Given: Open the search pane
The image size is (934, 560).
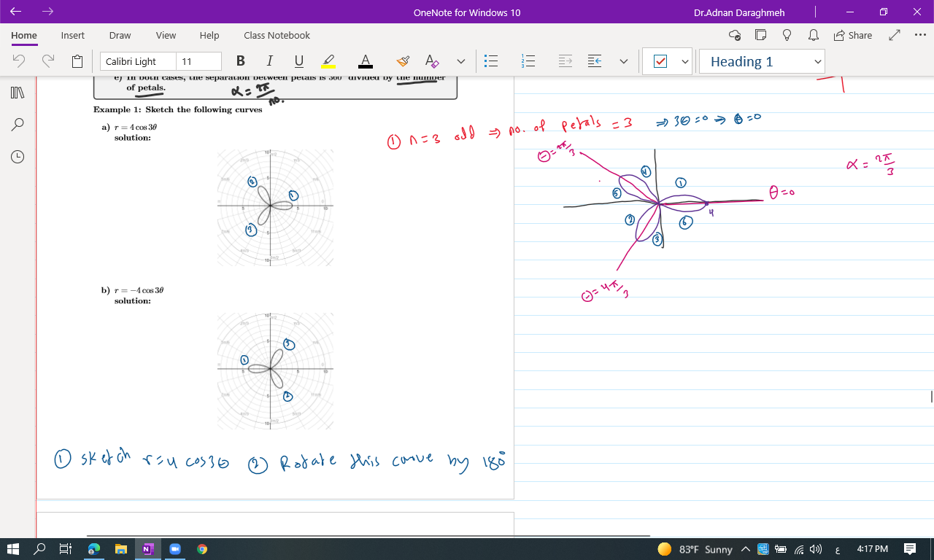Looking at the screenshot, I should pos(18,125).
